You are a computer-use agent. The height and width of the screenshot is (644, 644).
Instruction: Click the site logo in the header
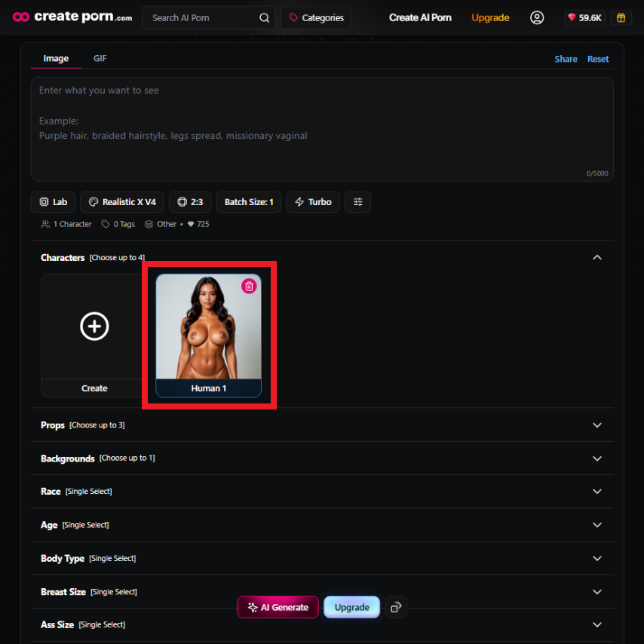point(72,17)
